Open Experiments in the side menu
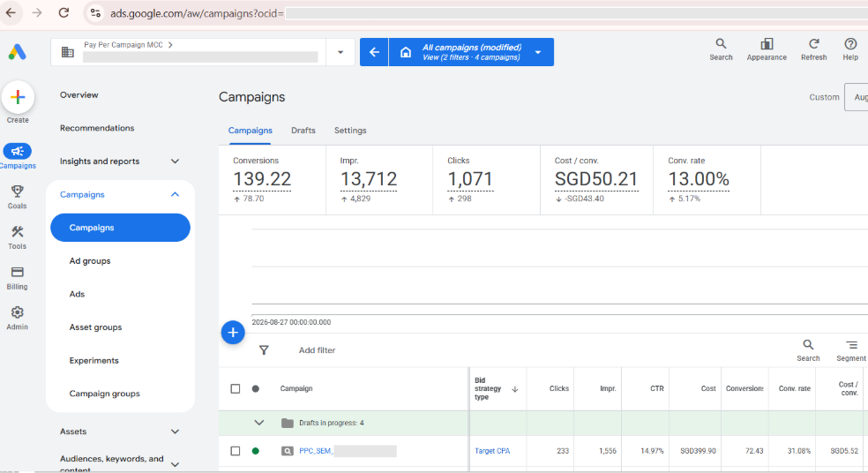 (94, 361)
